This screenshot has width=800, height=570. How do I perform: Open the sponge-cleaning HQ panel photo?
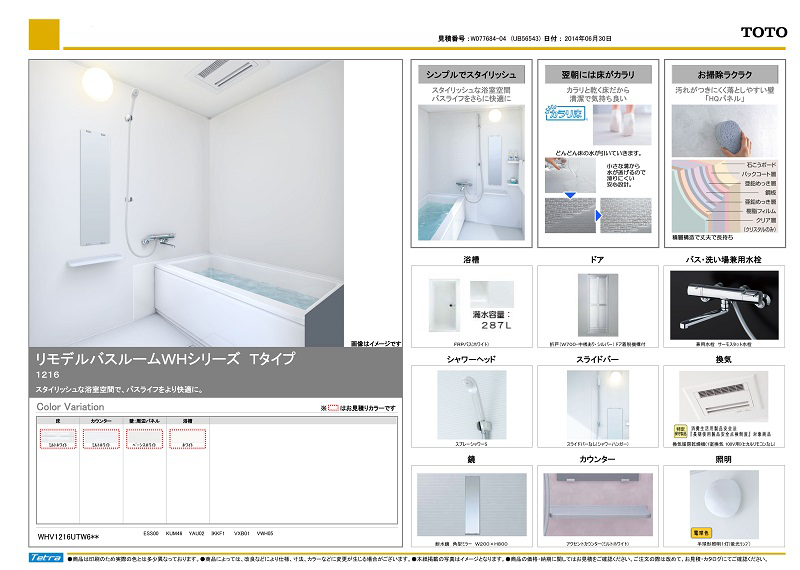point(724,131)
